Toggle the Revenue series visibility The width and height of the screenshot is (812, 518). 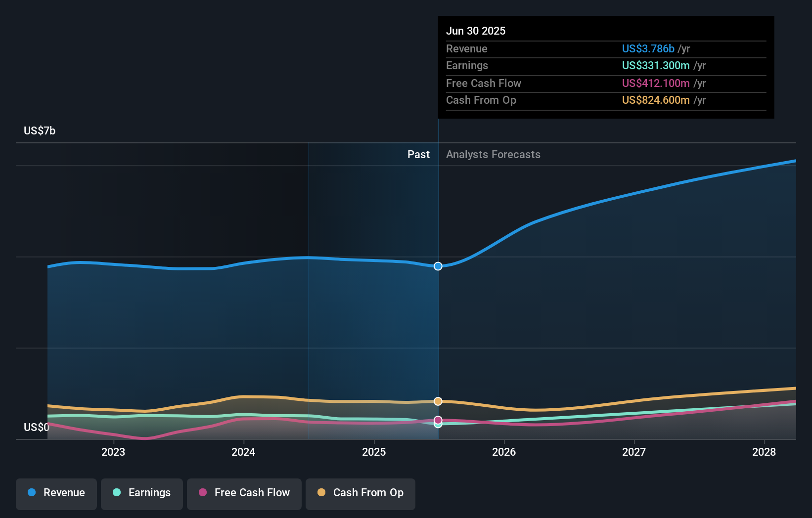point(56,493)
